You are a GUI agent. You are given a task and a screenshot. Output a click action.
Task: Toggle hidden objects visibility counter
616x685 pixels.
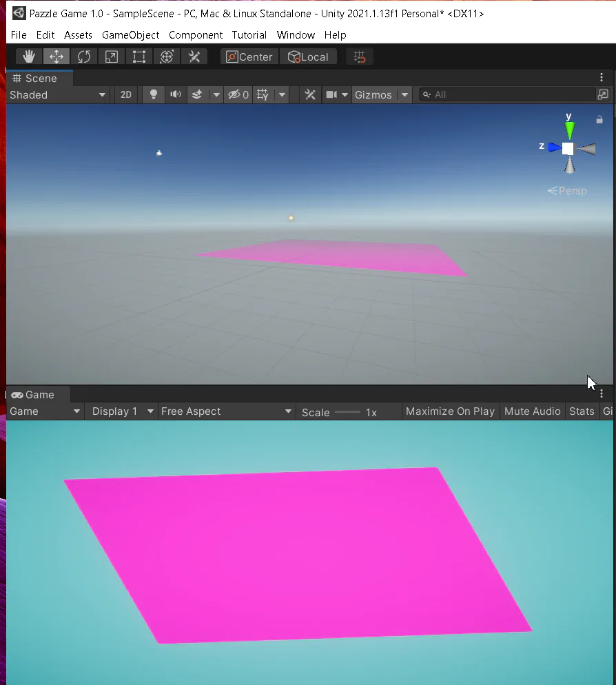click(238, 95)
